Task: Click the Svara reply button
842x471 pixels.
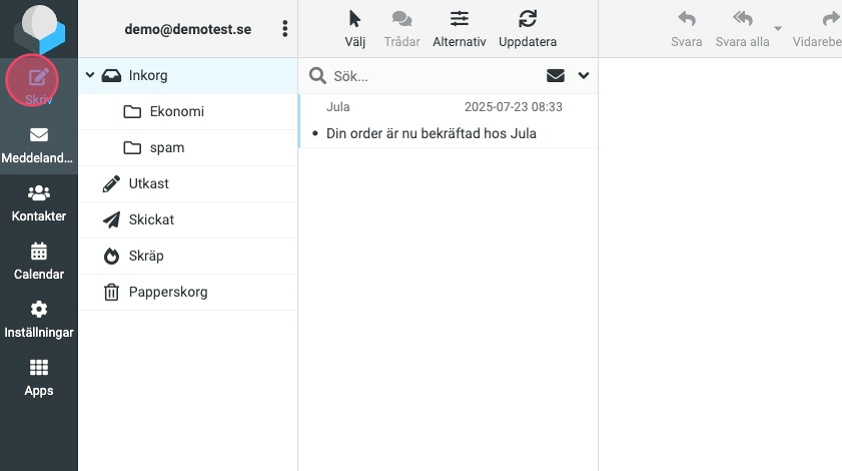Action: [x=686, y=28]
